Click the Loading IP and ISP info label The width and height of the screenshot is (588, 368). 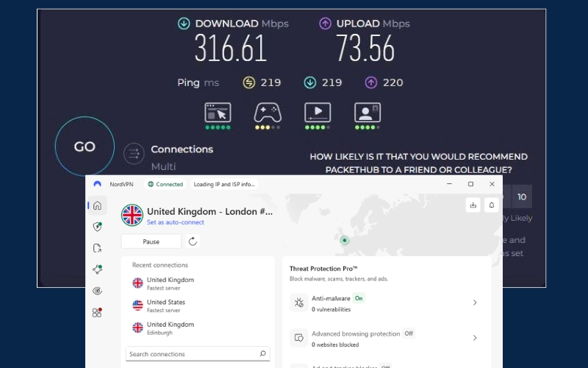pyautogui.click(x=224, y=185)
